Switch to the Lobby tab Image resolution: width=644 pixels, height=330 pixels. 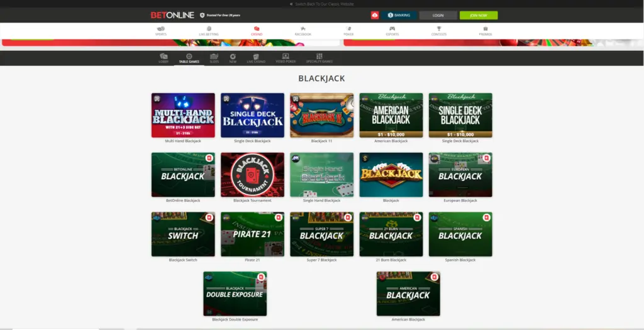pyautogui.click(x=164, y=58)
